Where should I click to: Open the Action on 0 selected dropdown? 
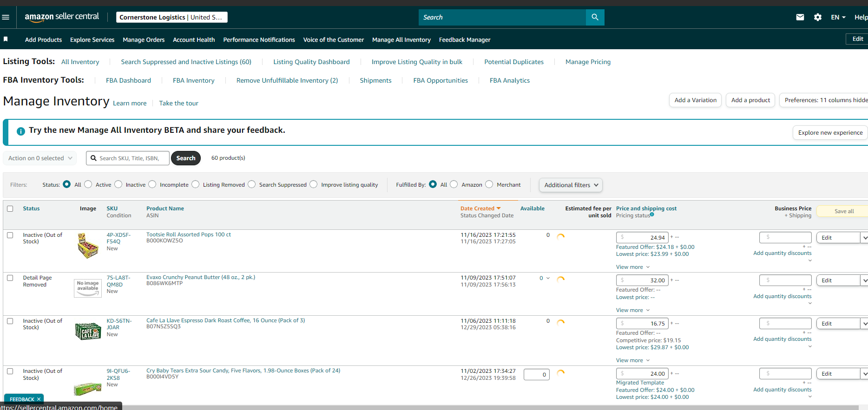(x=40, y=158)
